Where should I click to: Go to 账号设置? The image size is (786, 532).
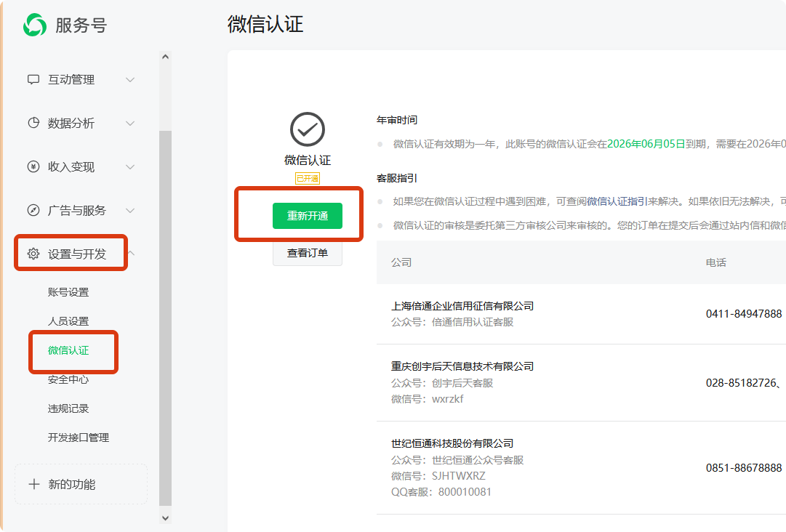click(68, 292)
